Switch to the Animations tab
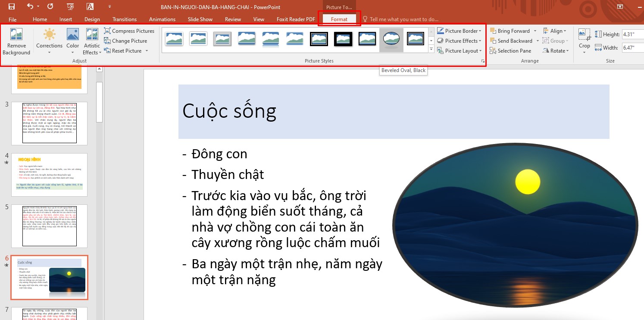This screenshot has height=320, width=644. pyautogui.click(x=162, y=19)
